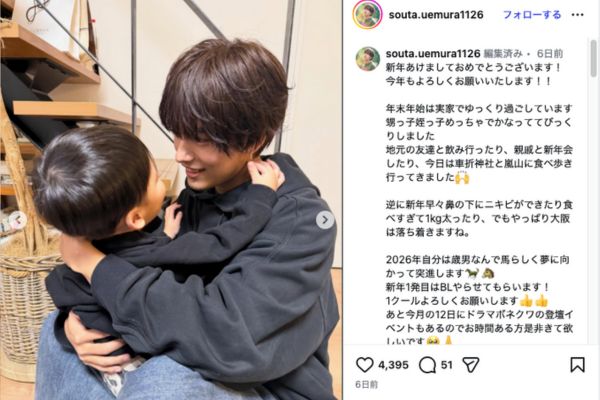The height and width of the screenshot is (400, 600).
Task: Open the souta.uemura1126 profile from the header username
Action: (x=436, y=15)
